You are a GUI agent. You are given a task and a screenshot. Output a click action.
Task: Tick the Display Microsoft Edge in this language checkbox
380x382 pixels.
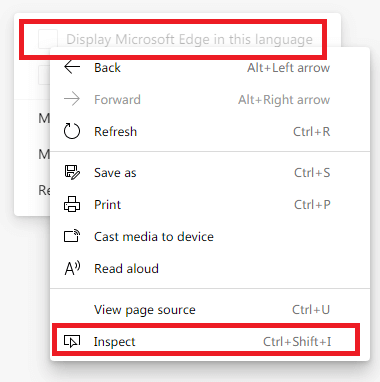click(48, 39)
